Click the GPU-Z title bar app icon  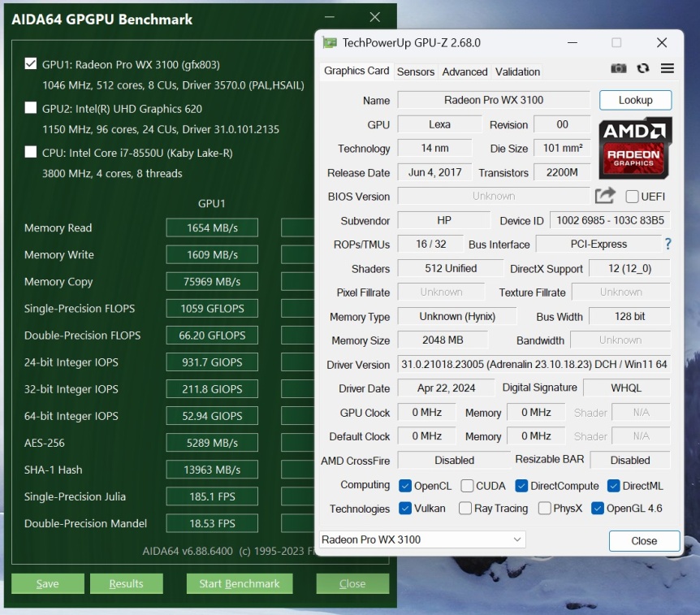(x=330, y=42)
